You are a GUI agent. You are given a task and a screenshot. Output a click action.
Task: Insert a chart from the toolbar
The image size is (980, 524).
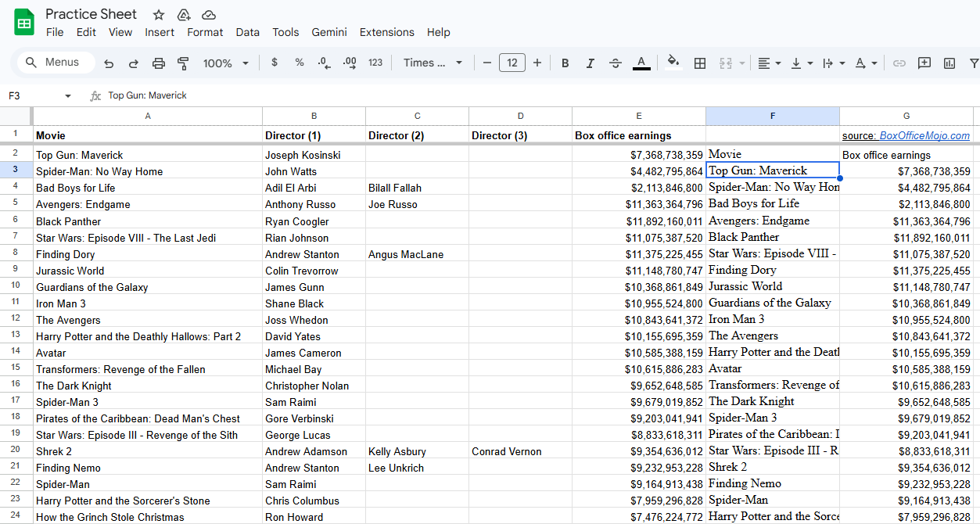949,63
